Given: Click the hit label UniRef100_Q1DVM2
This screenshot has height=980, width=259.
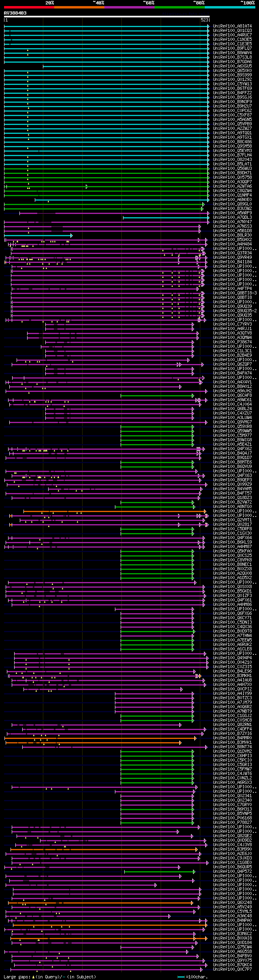Looking at the screenshot, I should pos(232,751).
